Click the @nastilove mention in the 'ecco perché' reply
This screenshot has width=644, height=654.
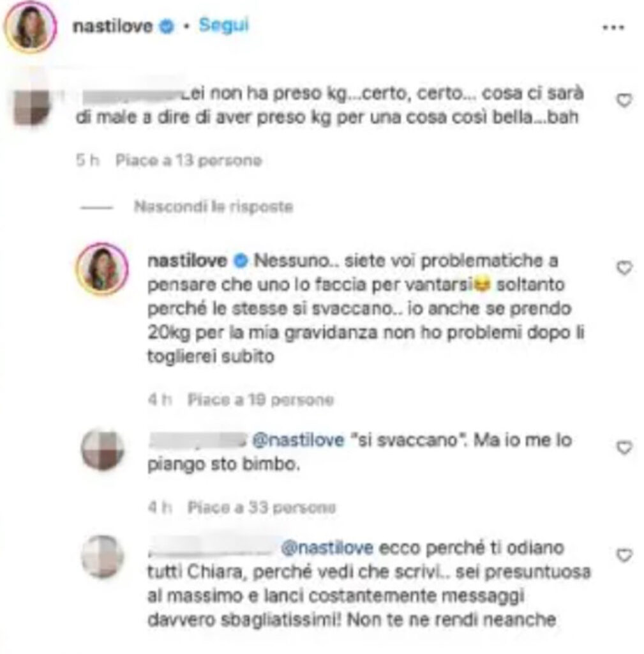(x=327, y=547)
